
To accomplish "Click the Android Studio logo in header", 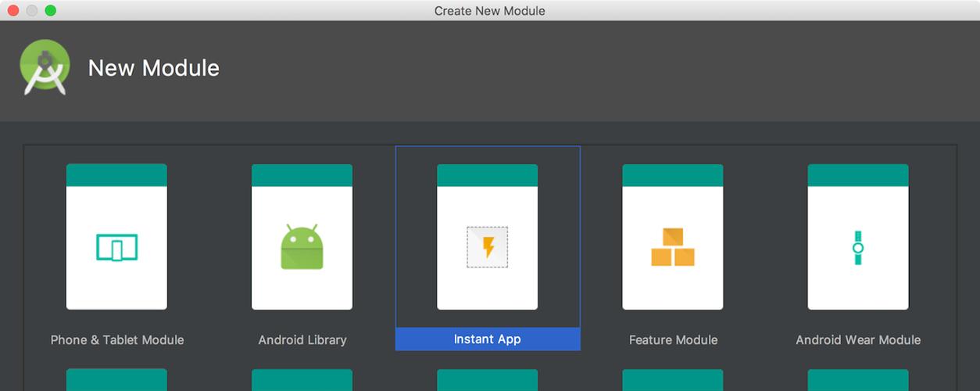I will 45,67.
